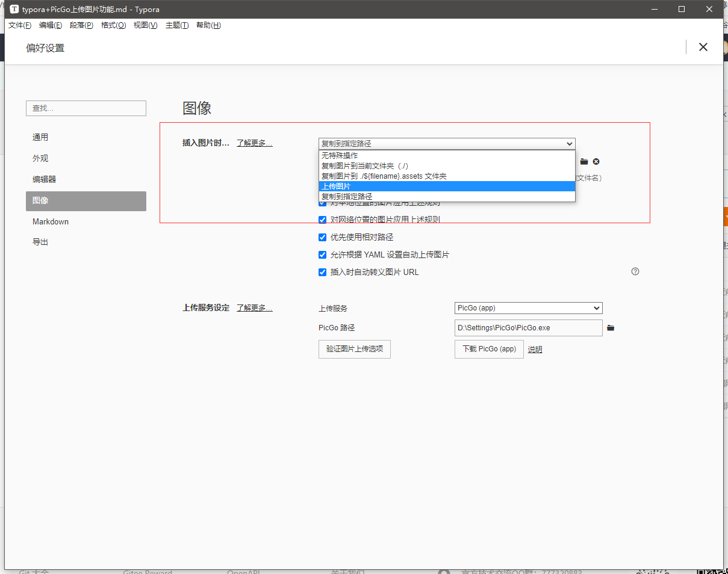Open the 说明 link next to download button
The width and height of the screenshot is (728, 574).
coord(535,350)
